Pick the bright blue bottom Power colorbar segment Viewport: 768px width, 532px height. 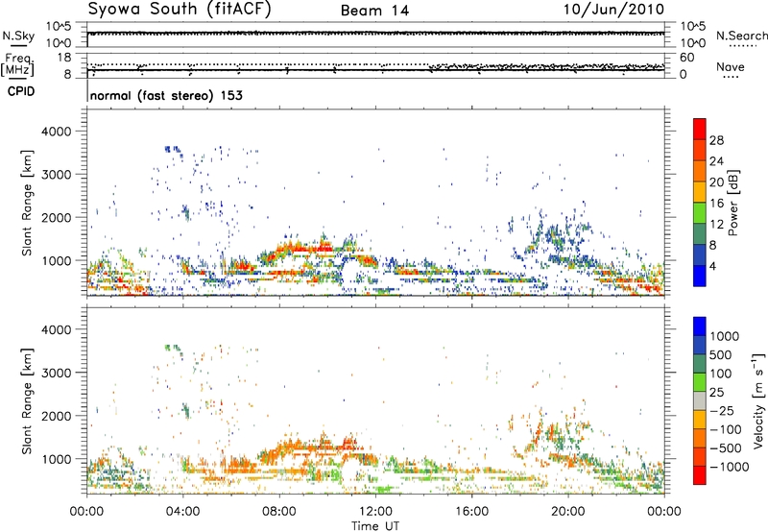coord(700,276)
